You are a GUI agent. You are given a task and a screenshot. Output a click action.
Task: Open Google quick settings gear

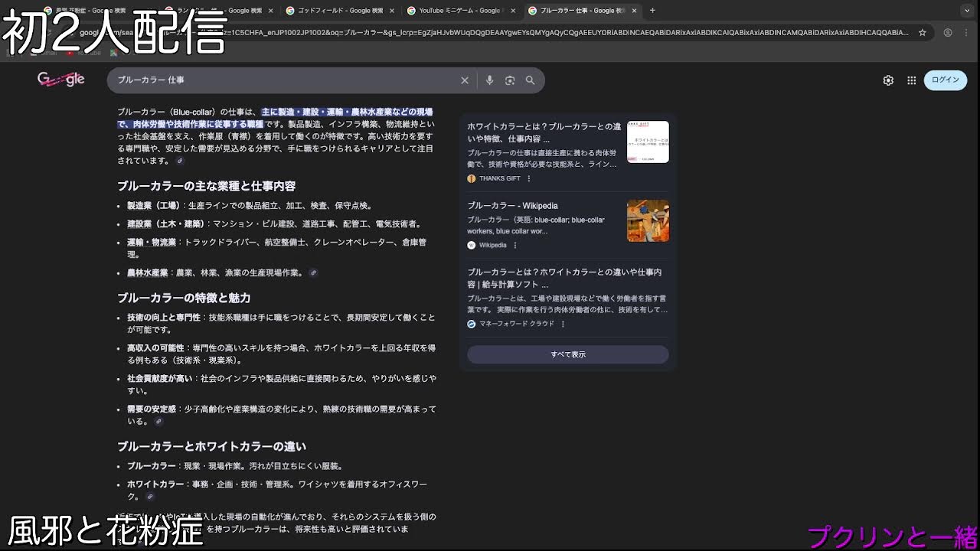coord(888,80)
